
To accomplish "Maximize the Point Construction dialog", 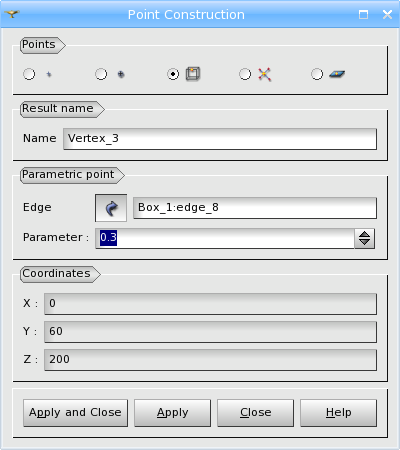I will [x=363, y=14].
